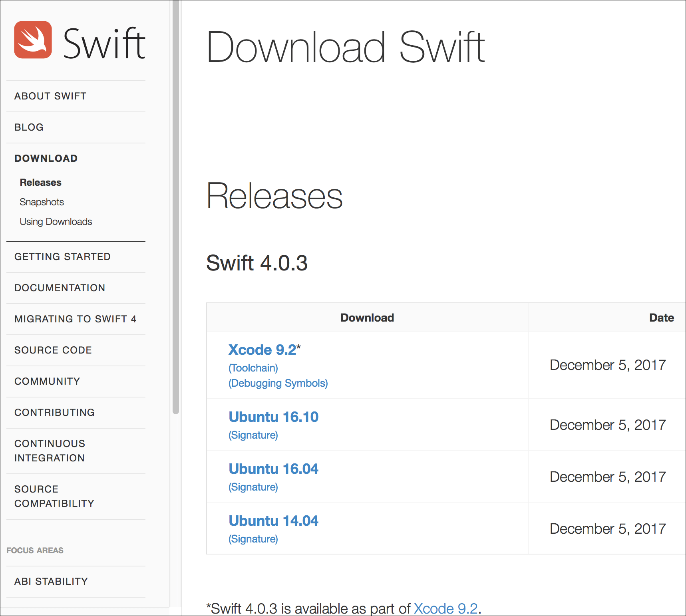Go to Source Code page
The width and height of the screenshot is (686, 616).
[x=53, y=350]
